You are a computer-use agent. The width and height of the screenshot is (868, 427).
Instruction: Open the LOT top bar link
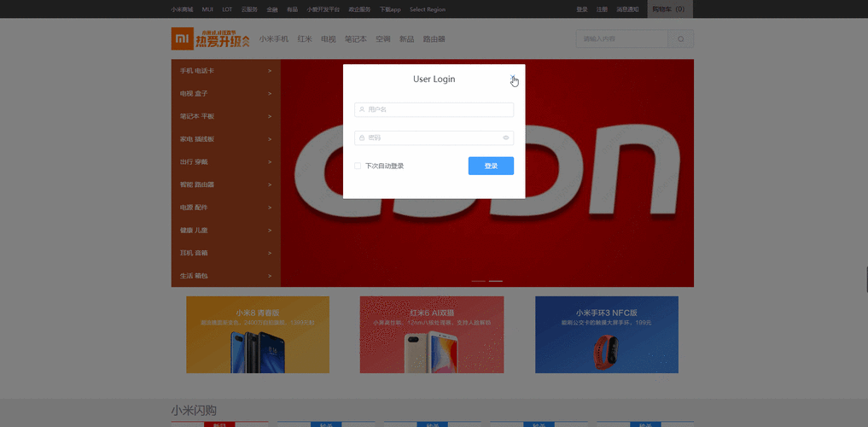[227, 9]
